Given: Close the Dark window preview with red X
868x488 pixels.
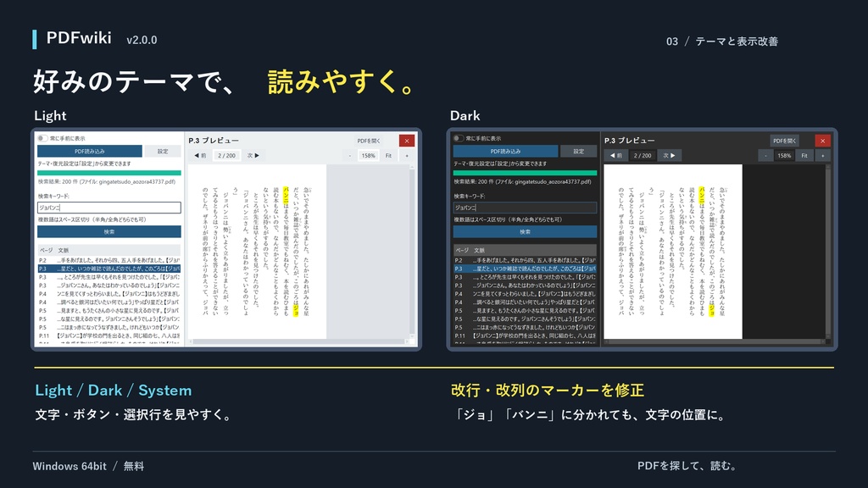Looking at the screenshot, I should coord(822,141).
